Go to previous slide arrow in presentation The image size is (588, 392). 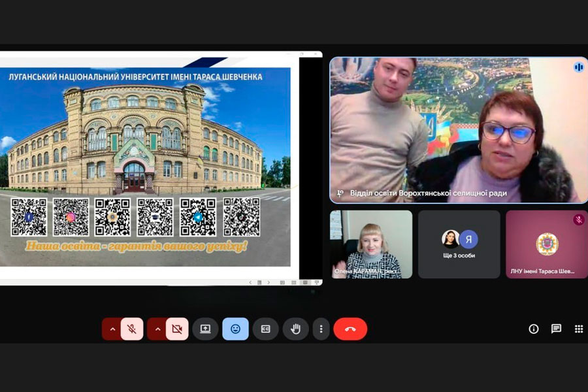tap(250, 282)
